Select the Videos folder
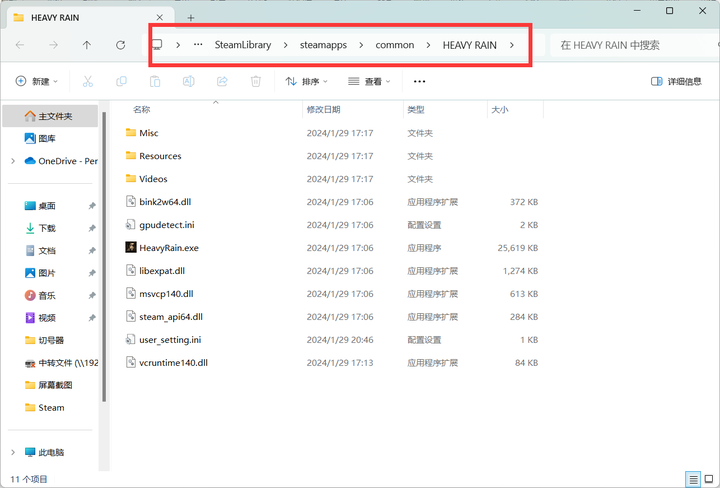This screenshot has height=488, width=720. pos(333,179)
